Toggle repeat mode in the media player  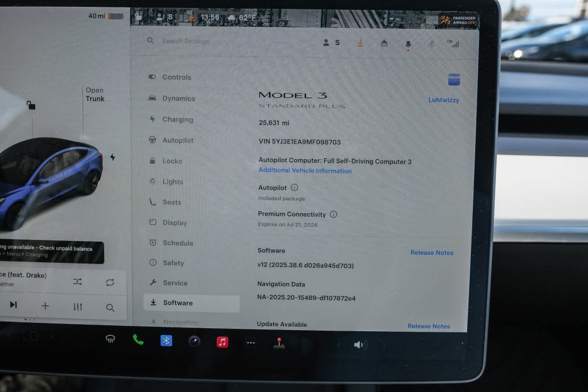coord(110,283)
